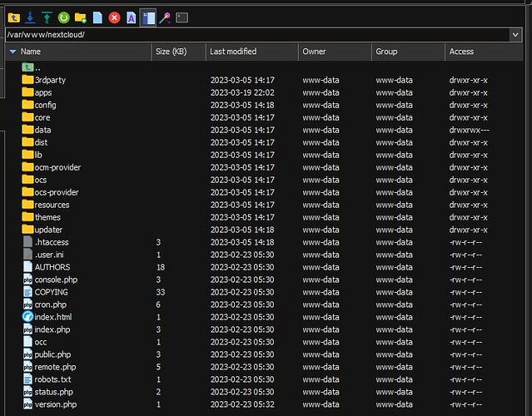The image size is (532, 416).
Task: Click the size value 33 for COPYING
Action: click(x=161, y=292)
